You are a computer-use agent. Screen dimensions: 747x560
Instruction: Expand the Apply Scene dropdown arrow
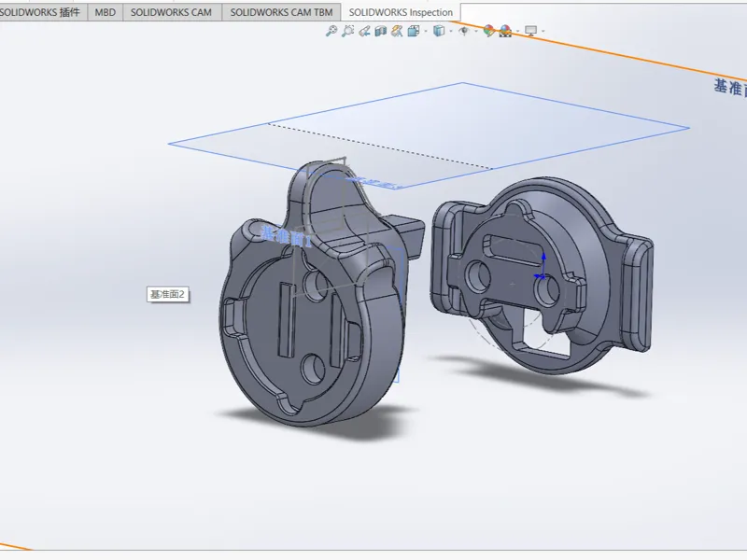pyautogui.click(x=518, y=32)
